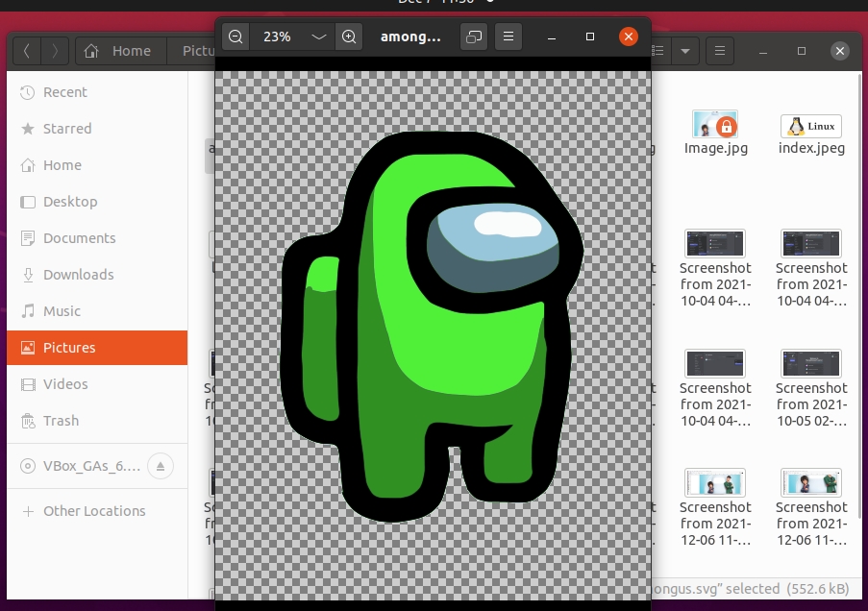The height and width of the screenshot is (611, 868).
Task: Zoom out using the magnifier-minus icon
Action: (235, 37)
